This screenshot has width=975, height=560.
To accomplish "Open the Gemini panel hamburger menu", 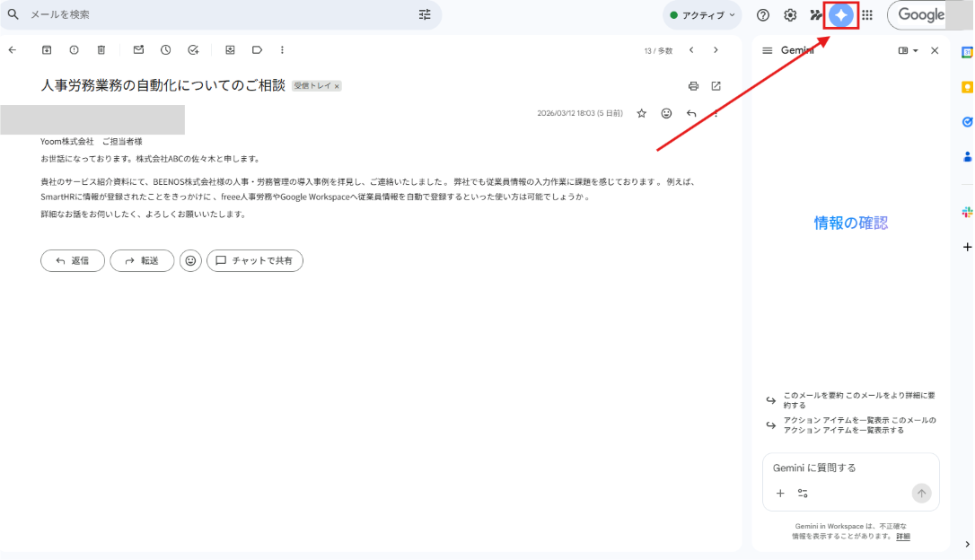I will [x=767, y=51].
